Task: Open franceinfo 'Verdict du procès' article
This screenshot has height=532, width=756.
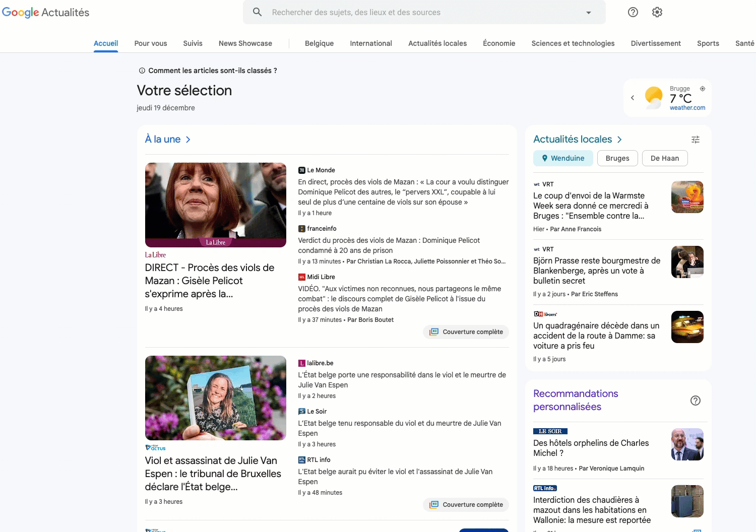Action: [389, 245]
